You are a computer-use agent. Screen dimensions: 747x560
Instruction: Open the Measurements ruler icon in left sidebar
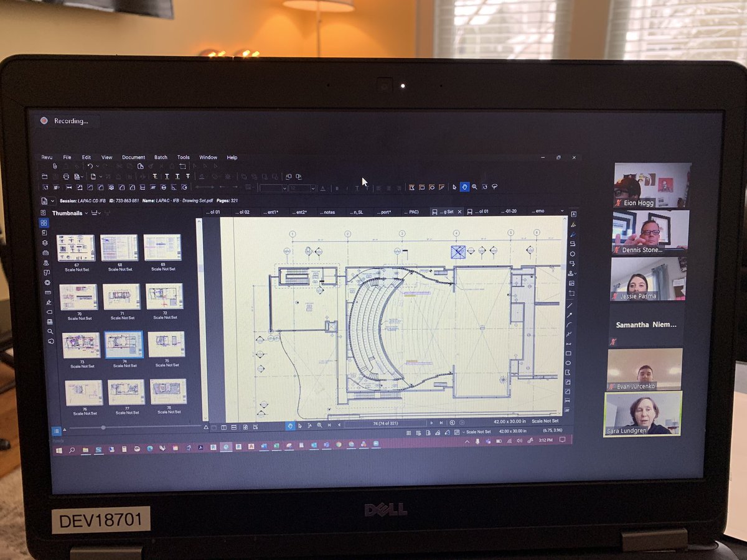click(x=48, y=292)
